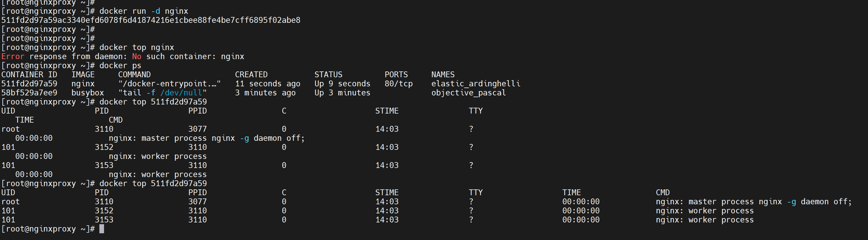Image resolution: width=868 pixels, height=240 pixels.
Task: Click the NAMES column header
Action: point(443,75)
